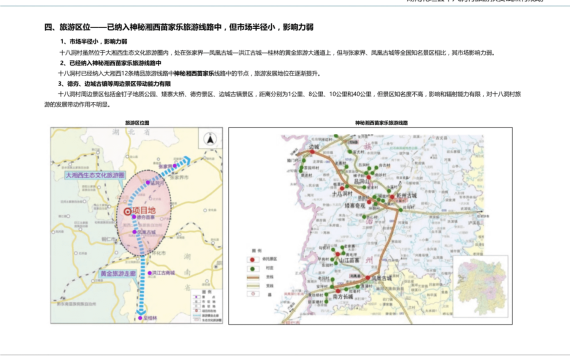Click the blue arrowhead near 张家界
Screen dimensions: 570x360
click(x=187, y=160)
